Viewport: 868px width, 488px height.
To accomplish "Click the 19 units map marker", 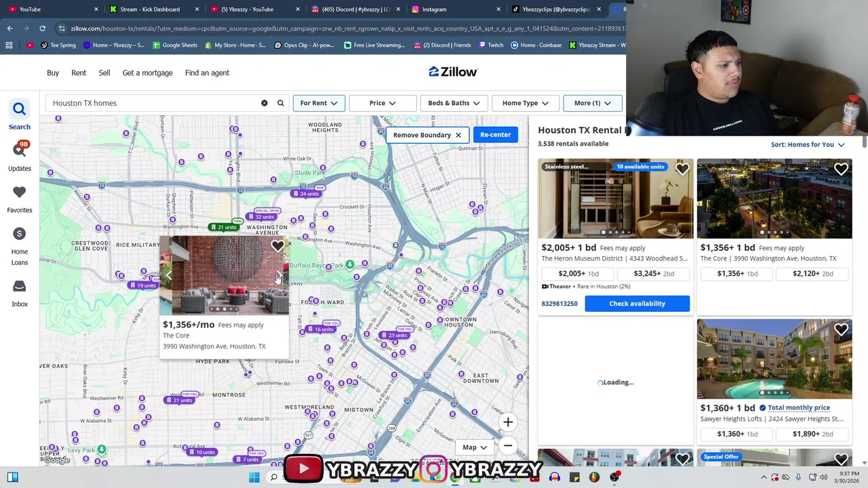I will [x=143, y=285].
